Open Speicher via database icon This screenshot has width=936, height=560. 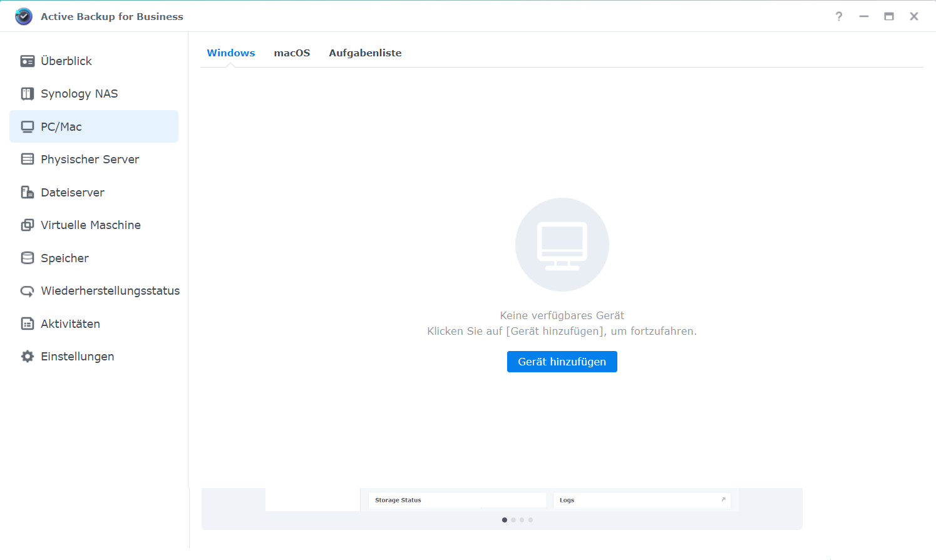point(28,258)
